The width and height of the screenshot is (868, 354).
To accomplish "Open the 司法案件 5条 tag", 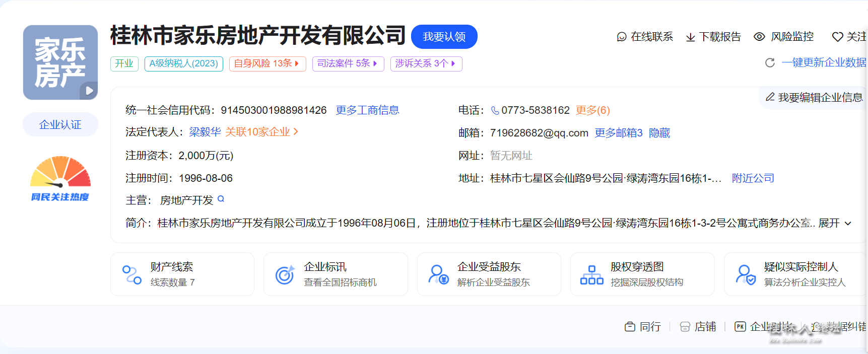I will [348, 63].
